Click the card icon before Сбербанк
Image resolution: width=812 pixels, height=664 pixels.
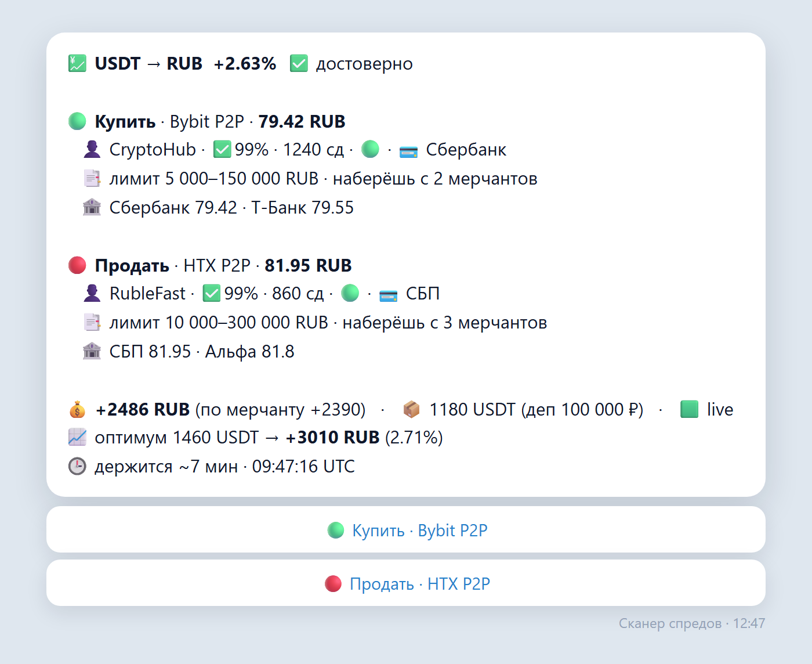(x=408, y=150)
